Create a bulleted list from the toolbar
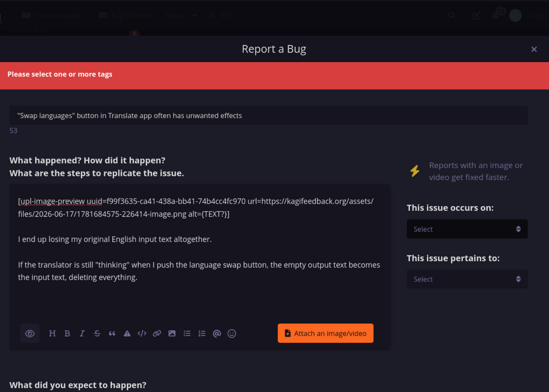 point(187,333)
